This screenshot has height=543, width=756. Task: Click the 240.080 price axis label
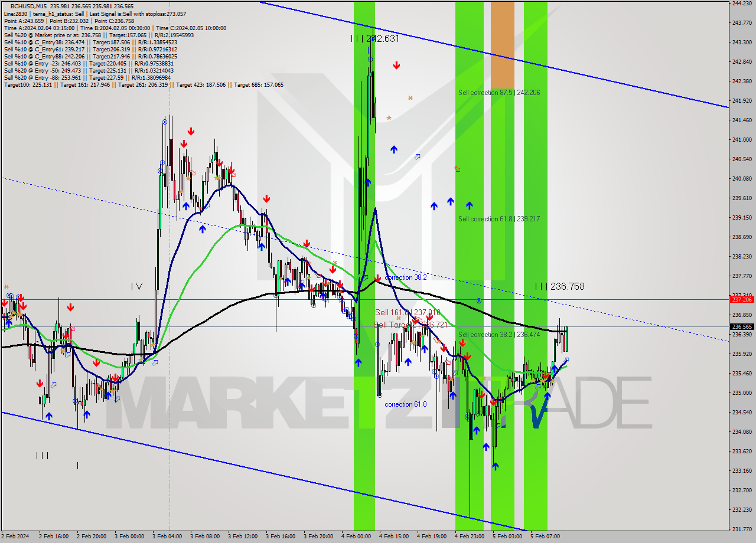click(x=741, y=179)
